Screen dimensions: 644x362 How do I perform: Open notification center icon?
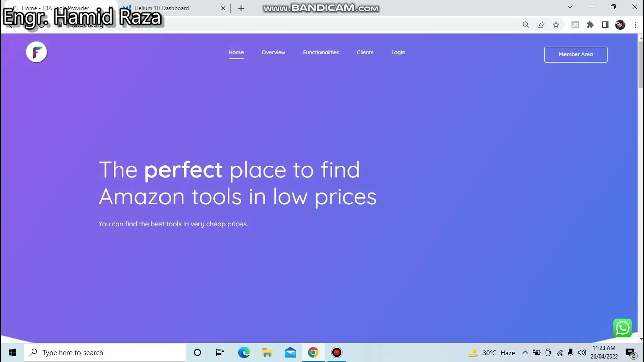pos(631,353)
